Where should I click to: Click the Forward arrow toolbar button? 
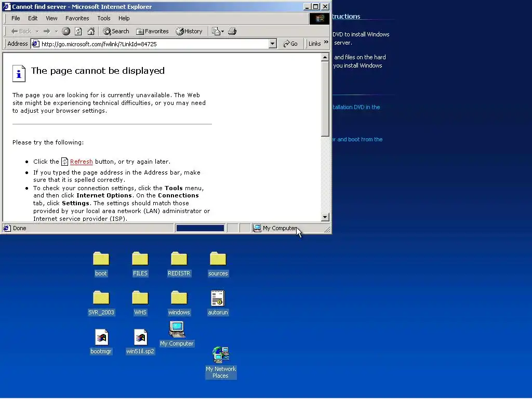pos(47,31)
